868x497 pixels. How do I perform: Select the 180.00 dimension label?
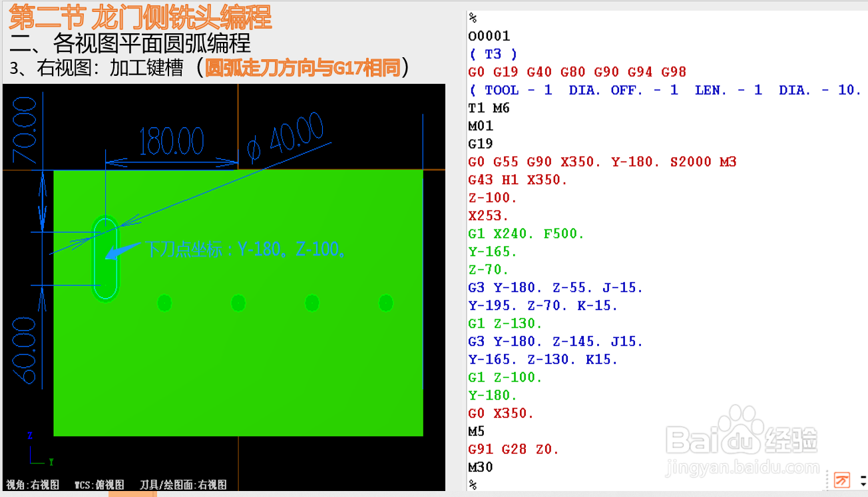[x=171, y=141]
